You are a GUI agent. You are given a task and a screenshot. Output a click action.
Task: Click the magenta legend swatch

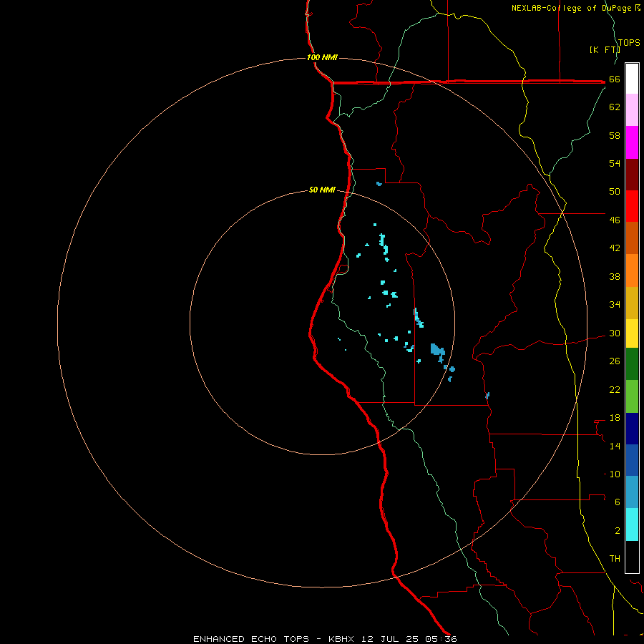click(632, 142)
